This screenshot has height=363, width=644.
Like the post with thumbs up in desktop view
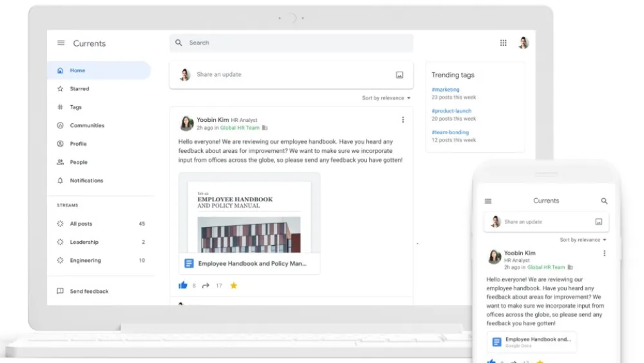click(x=183, y=285)
